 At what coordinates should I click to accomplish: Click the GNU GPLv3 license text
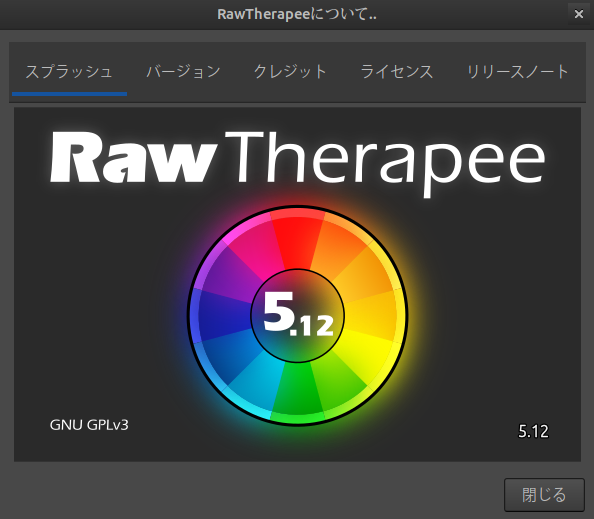pos(89,425)
